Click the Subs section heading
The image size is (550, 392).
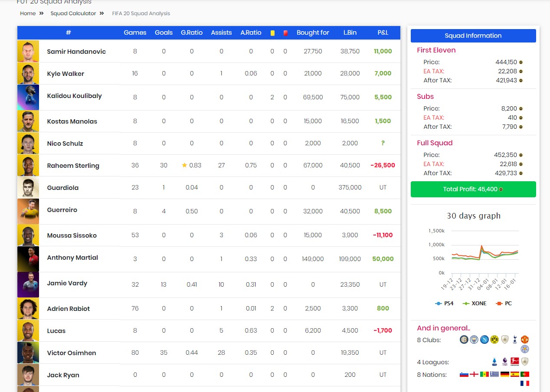coord(426,97)
